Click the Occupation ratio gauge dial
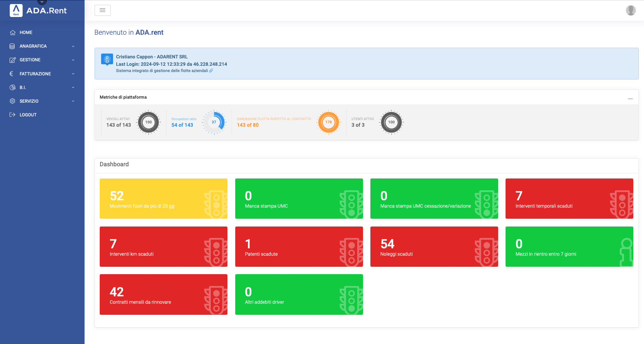This screenshot has width=644, height=344. coord(214,122)
